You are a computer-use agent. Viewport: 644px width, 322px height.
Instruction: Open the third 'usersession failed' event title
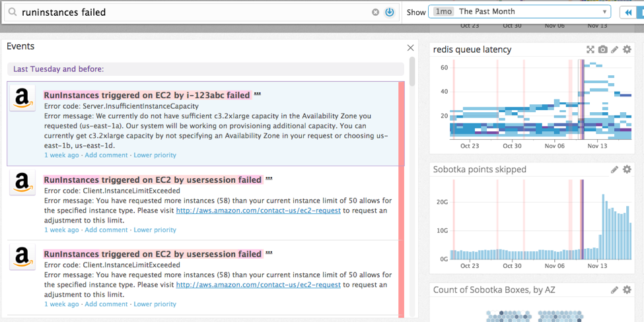(153, 254)
